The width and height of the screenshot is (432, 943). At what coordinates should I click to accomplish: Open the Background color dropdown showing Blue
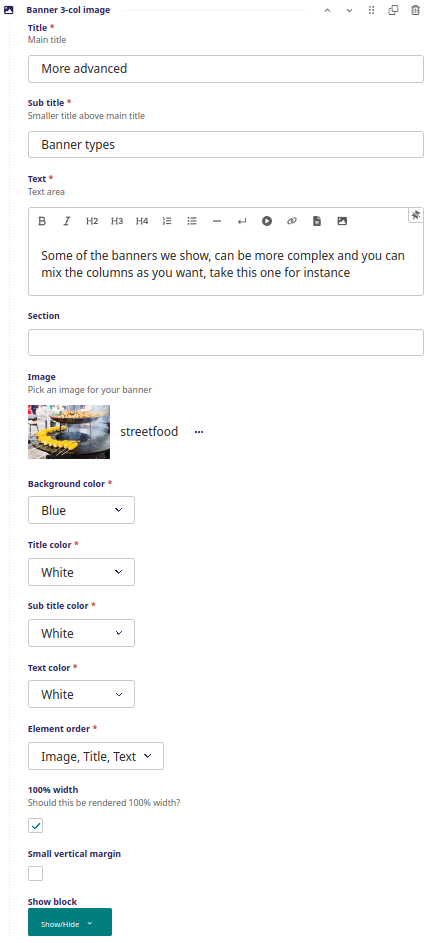click(x=81, y=510)
